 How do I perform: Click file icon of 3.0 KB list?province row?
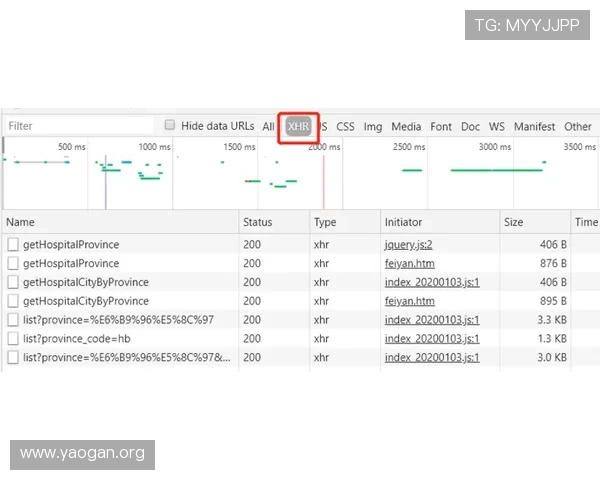(13, 357)
